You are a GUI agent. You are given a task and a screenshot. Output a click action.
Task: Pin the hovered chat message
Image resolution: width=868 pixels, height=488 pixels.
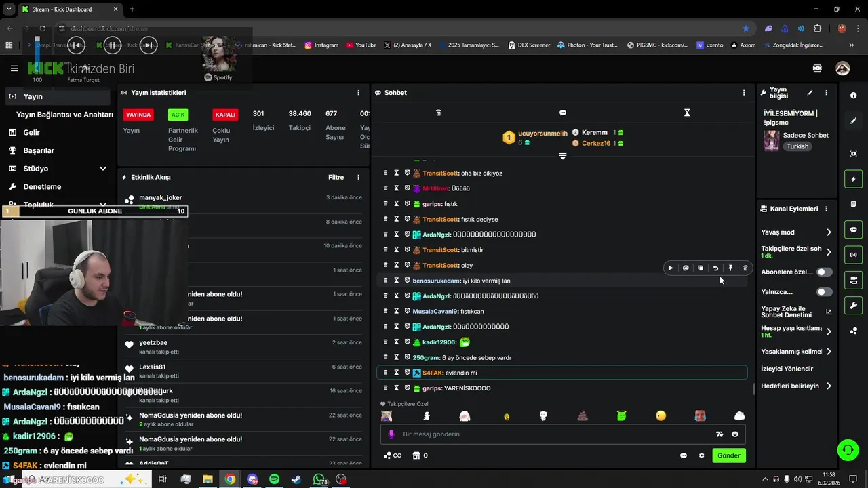(x=730, y=268)
